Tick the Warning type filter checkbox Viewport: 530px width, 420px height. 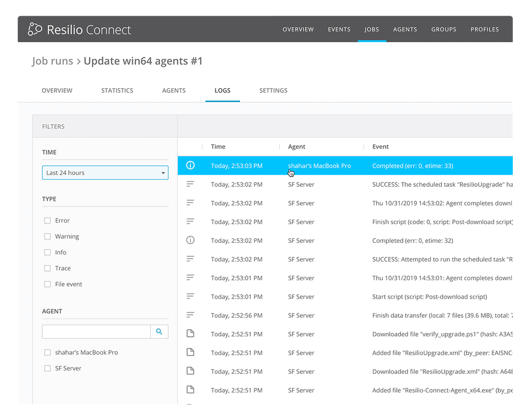point(47,236)
